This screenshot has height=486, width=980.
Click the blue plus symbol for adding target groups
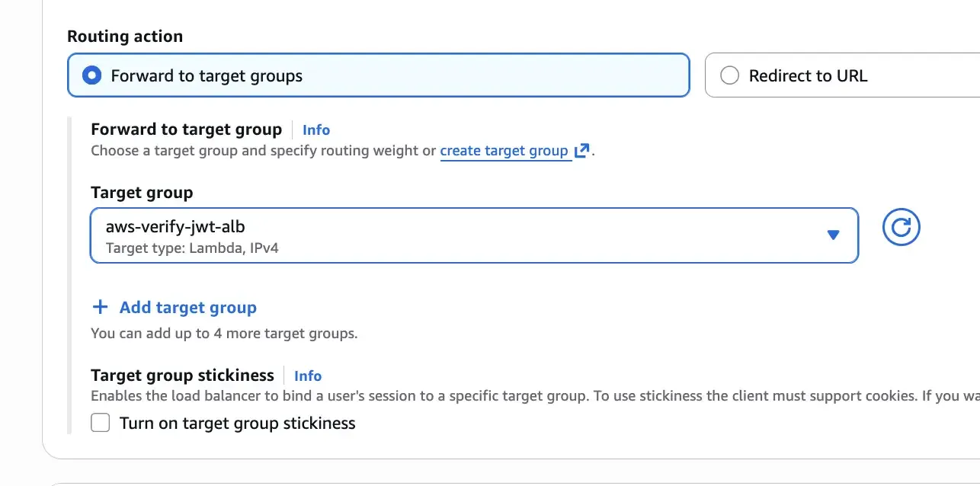[x=100, y=306]
